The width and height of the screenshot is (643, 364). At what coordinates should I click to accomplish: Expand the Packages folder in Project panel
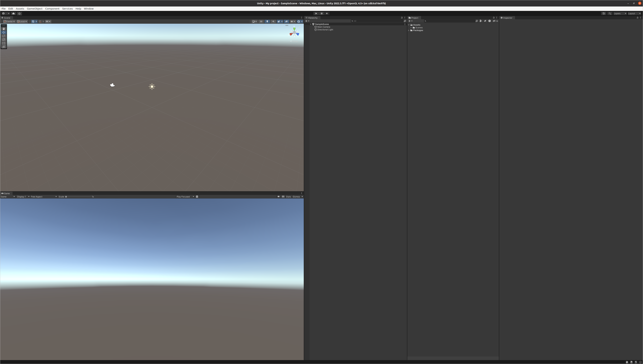tap(409, 30)
